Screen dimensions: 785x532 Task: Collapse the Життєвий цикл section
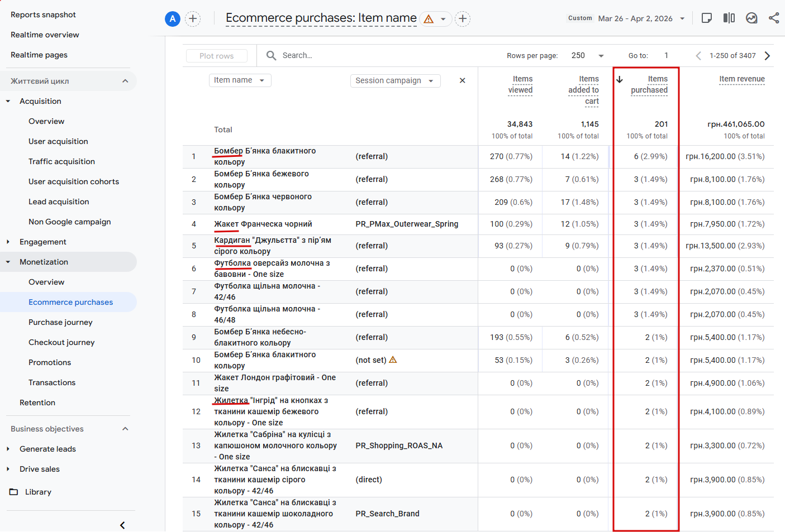tap(125, 81)
